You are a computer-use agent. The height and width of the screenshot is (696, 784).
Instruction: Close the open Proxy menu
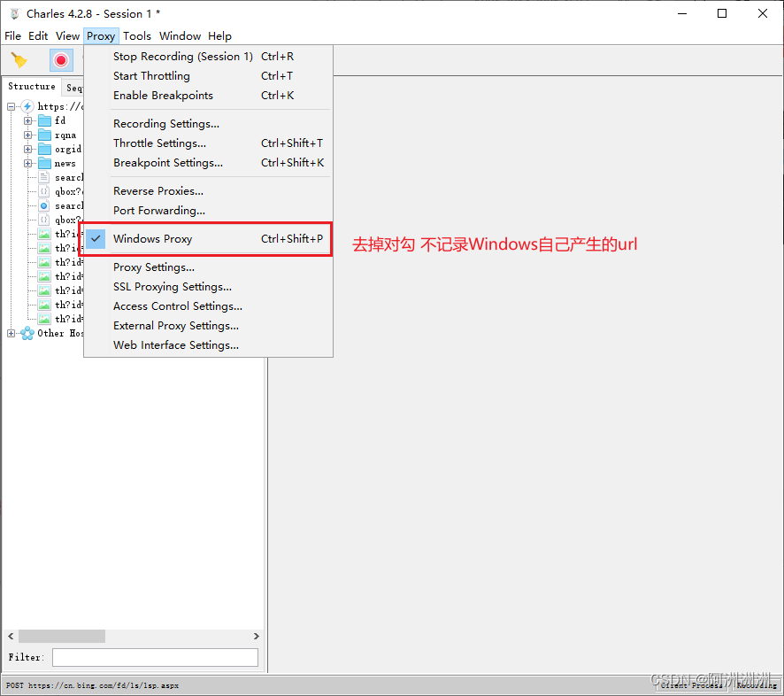pyautogui.click(x=101, y=36)
